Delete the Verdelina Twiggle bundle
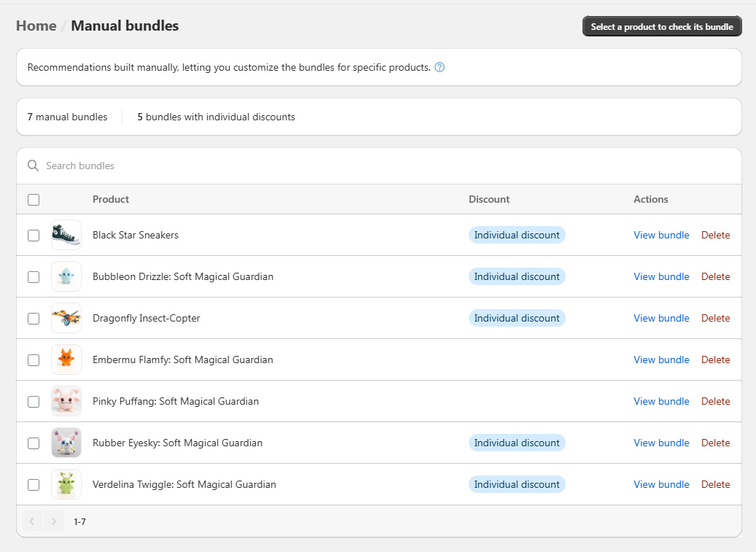The image size is (756, 552). (715, 484)
